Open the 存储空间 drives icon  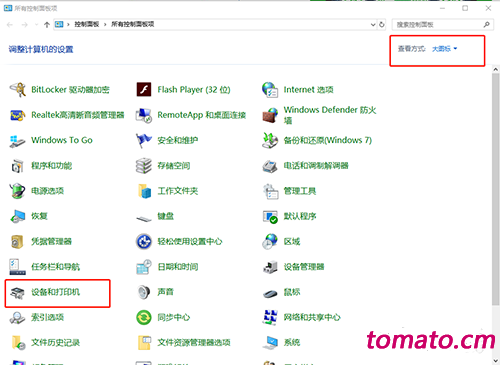click(x=144, y=166)
